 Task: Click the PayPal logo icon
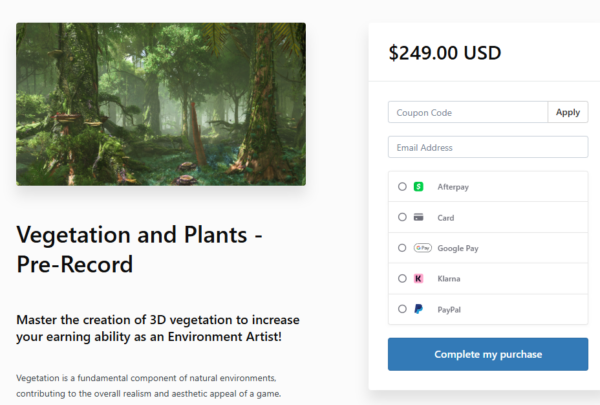coord(418,309)
